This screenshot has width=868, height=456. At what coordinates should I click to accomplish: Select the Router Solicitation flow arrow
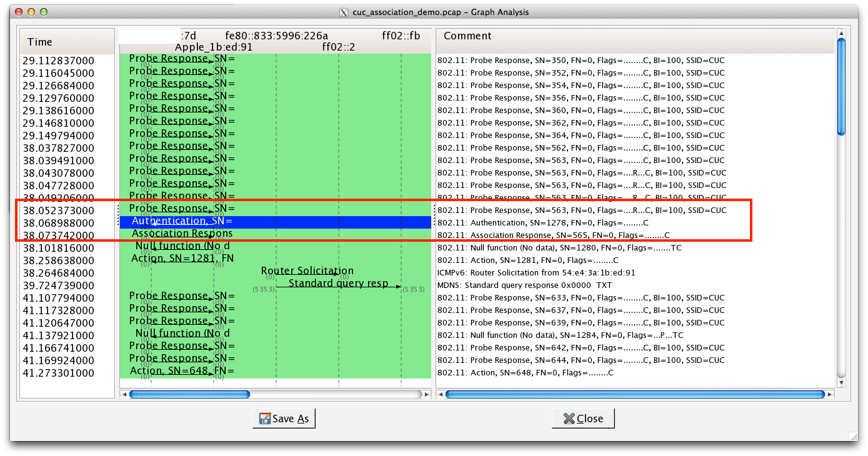click(307, 274)
